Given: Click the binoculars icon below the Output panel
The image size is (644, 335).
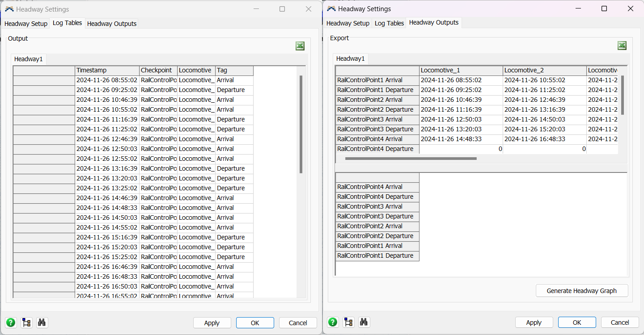Looking at the screenshot, I should coord(42,322).
